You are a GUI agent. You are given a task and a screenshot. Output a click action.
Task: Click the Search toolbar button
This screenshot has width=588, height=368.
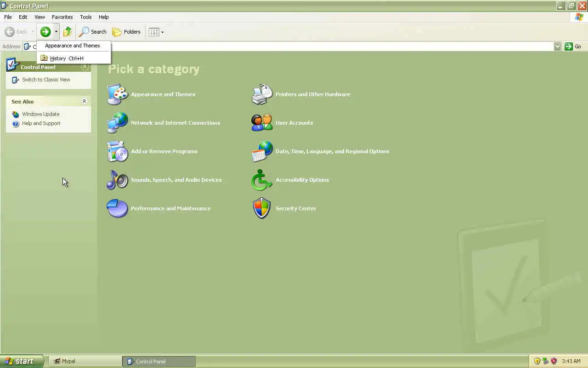click(92, 32)
